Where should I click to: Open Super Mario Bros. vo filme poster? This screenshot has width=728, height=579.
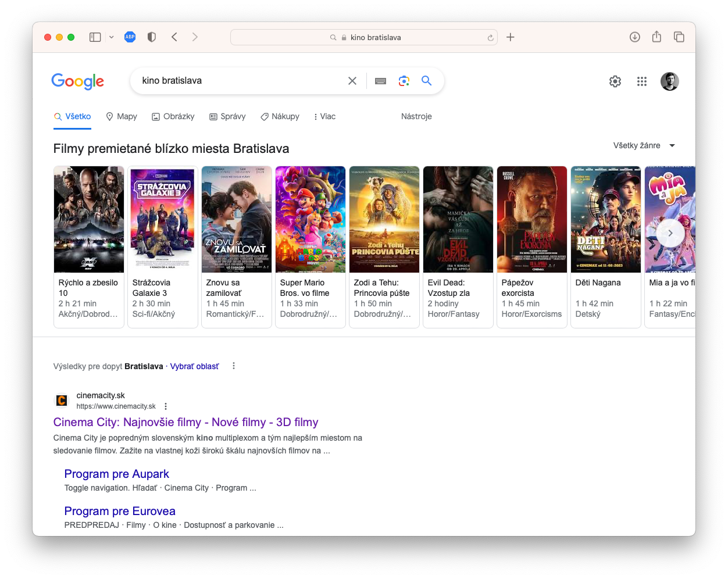[311, 219]
